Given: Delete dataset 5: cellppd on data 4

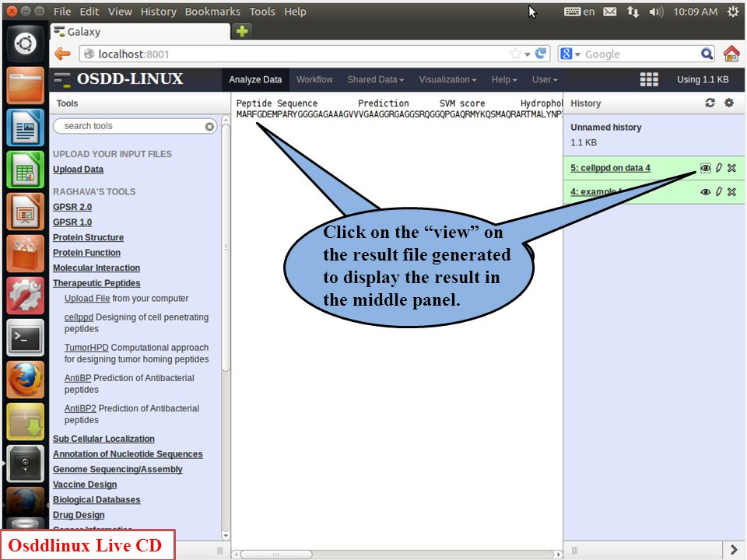Looking at the screenshot, I should (x=731, y=168).
